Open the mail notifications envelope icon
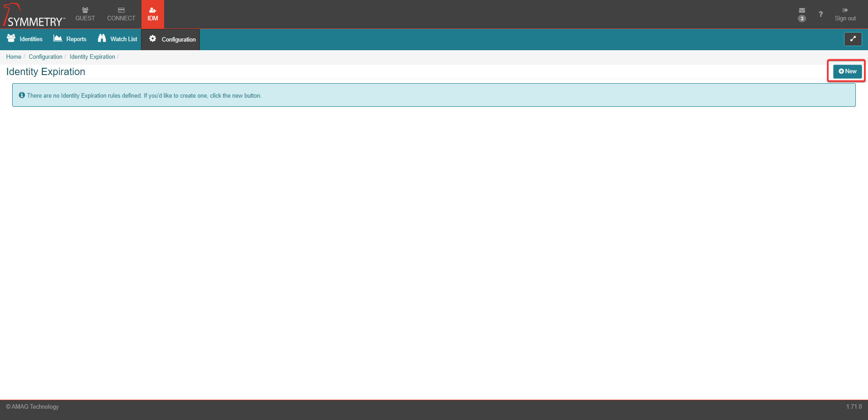 point(802,11)
